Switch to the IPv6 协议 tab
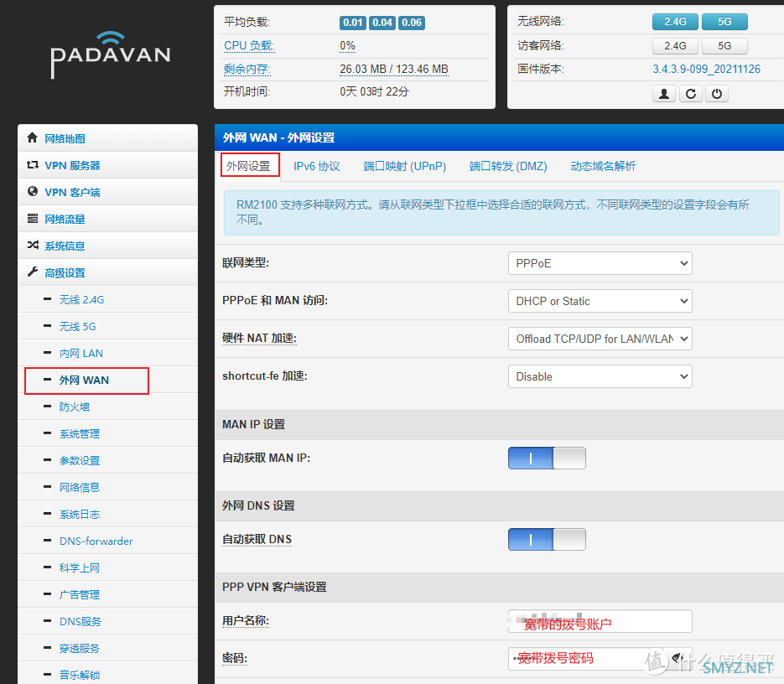Image resolution: width=784 pixels, height=684 pixels. (316, 166)
